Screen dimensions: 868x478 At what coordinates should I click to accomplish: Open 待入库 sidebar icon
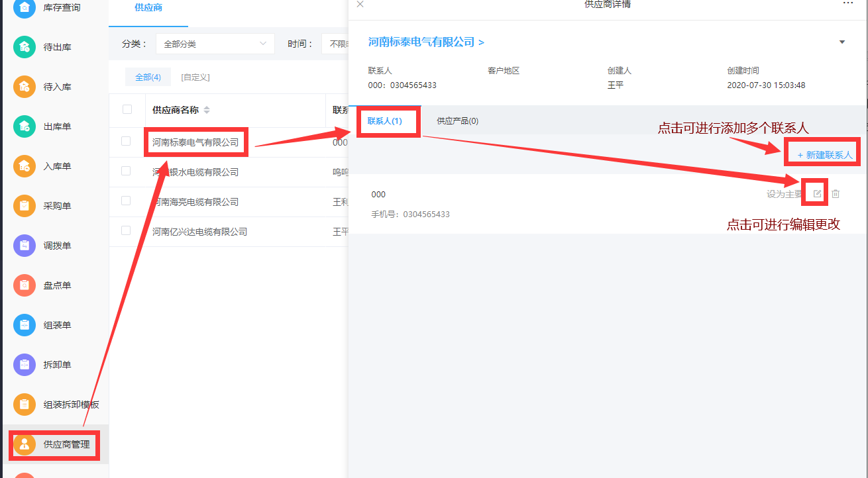[x=25, y=87]
